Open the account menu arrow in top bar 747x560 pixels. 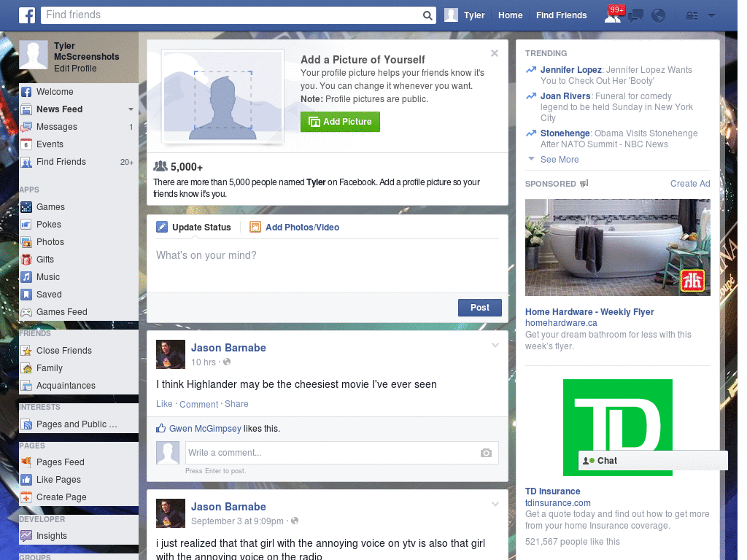coord(711,16)
